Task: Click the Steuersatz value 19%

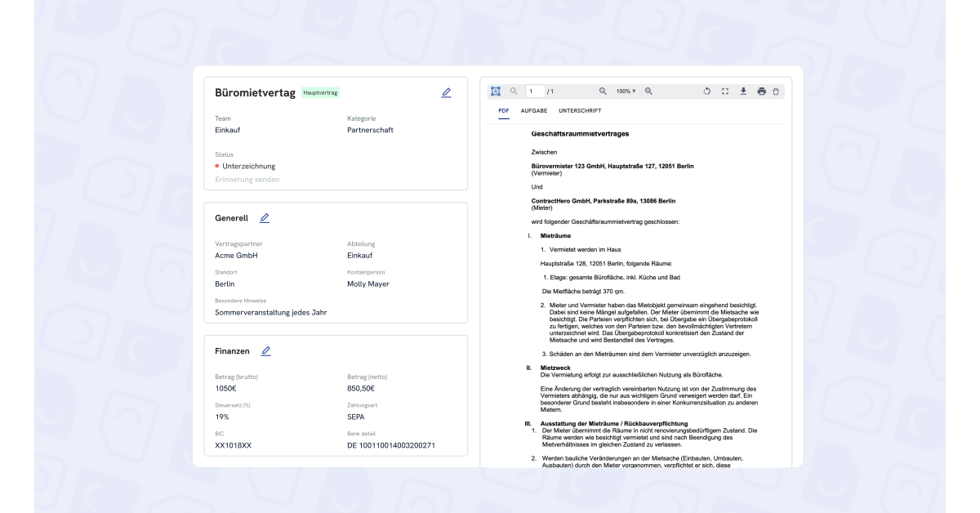Action: click(x=223, y=417)
